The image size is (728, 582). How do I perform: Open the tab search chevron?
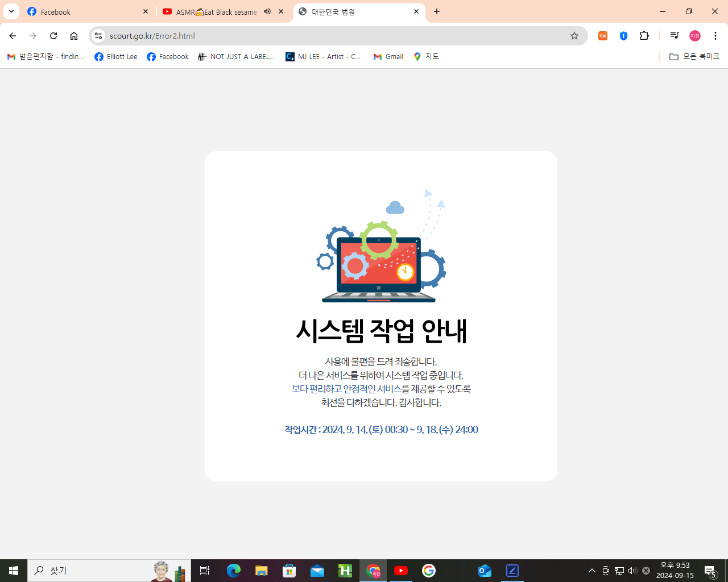click(x=11, y=11)
